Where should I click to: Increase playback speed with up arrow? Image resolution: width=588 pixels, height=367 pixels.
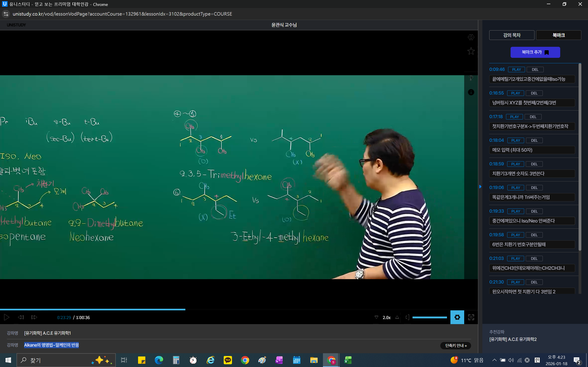click(x=397, y=317)
